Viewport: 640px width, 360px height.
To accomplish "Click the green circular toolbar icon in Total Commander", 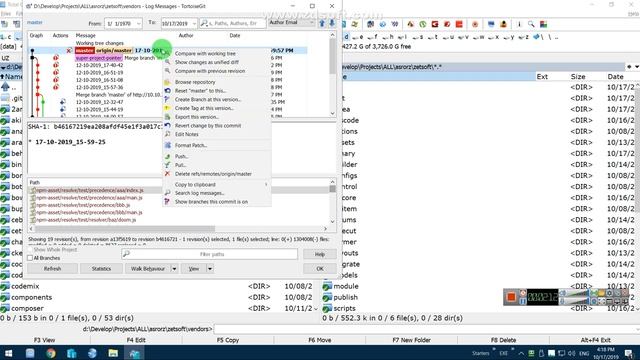I will [422, 24].
